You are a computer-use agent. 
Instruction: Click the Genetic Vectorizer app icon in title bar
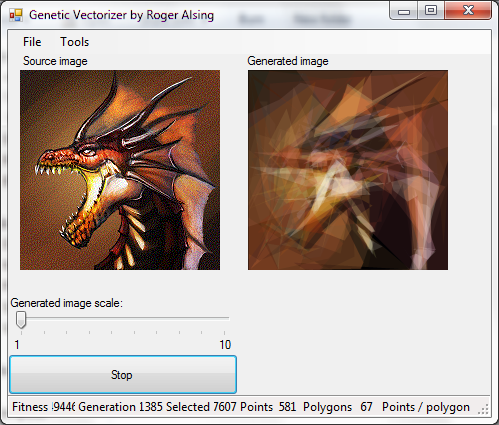[x=16, y=15]
